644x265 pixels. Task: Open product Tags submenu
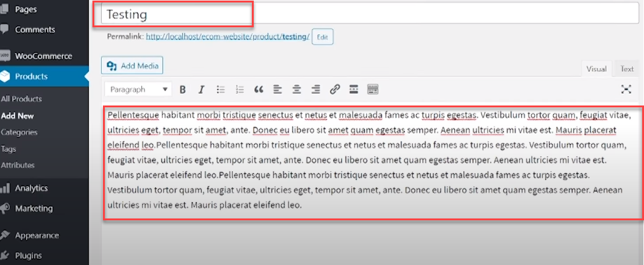[9, 149]
